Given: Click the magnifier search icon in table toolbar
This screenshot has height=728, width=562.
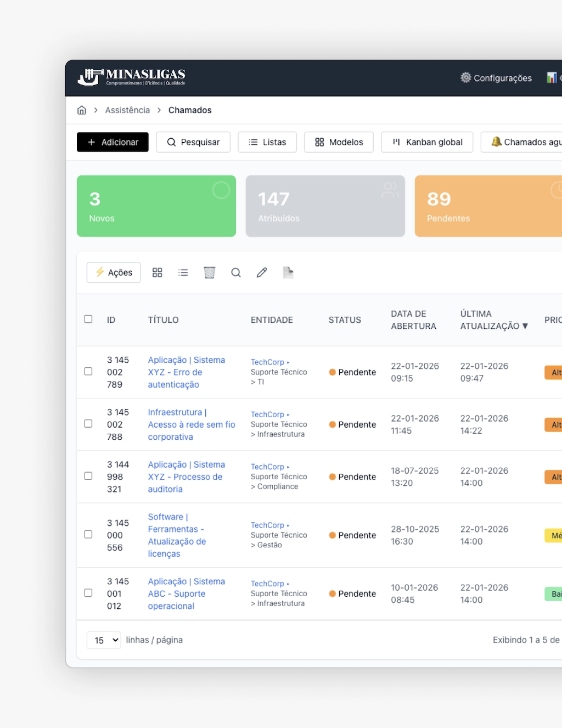Looking at the screenshot, I should click(x=236, y=273).
